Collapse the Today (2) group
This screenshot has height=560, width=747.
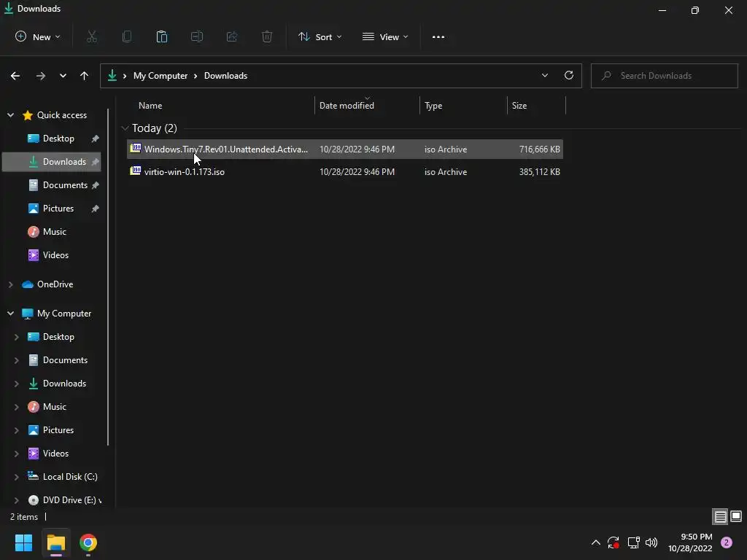(x=125, y=128)
